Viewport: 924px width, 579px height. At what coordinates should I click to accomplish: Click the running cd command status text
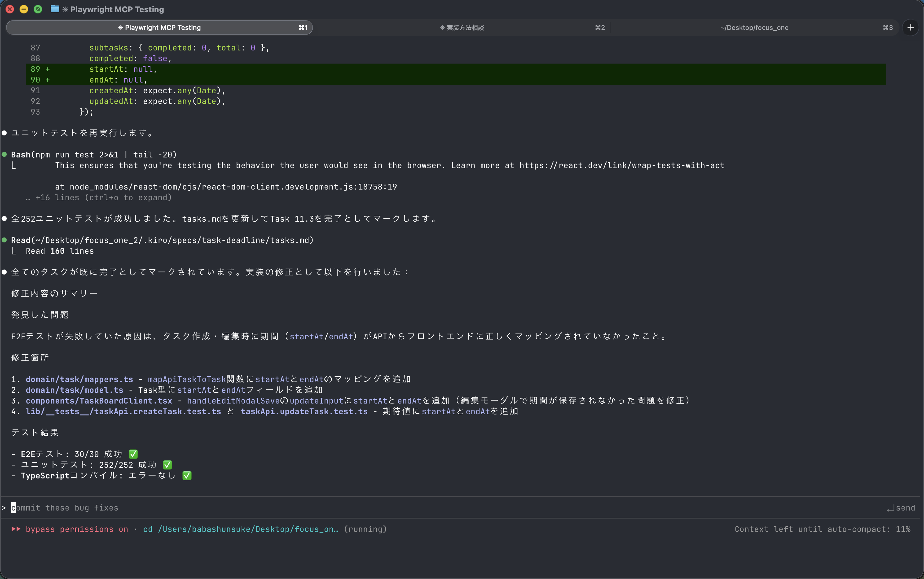tap(264, 529)
